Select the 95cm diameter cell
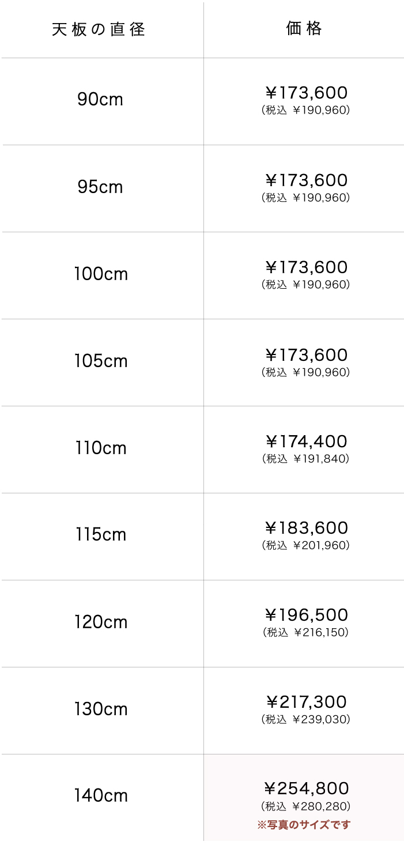Image resolution: width=404 pixels, height=868 pixels. pos(100,187)
